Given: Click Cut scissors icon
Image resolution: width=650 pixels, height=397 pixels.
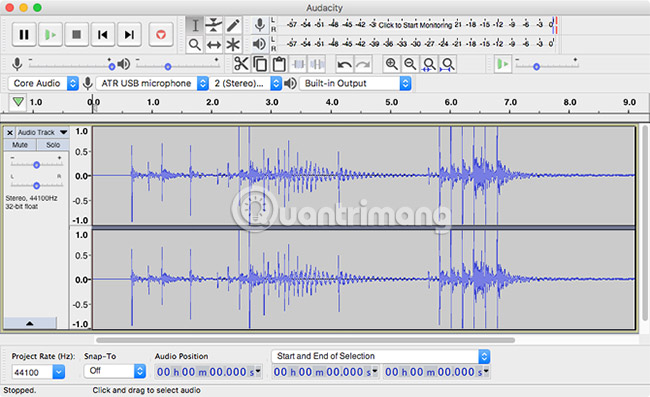Looking at the screenshot, I should 241,64.
